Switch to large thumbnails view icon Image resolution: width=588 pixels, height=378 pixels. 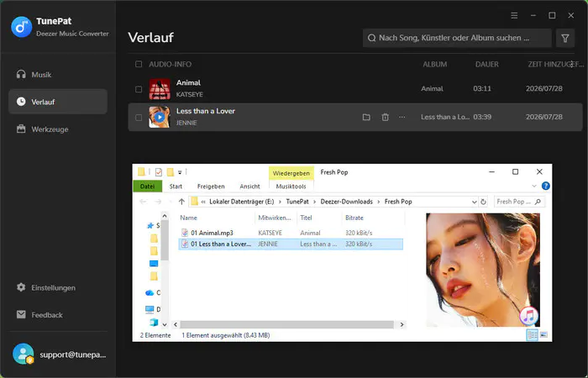coord(543,335)
